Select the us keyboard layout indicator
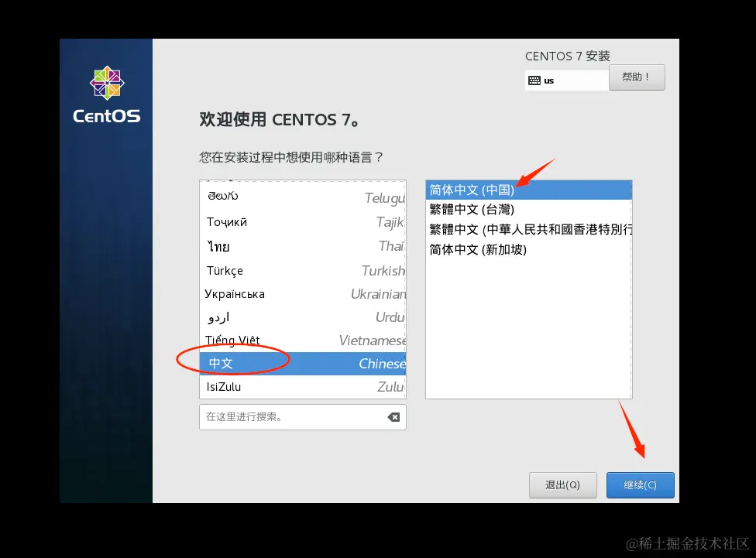The height and width of the screenshot is (558, 756). click(x=566, y=80)
